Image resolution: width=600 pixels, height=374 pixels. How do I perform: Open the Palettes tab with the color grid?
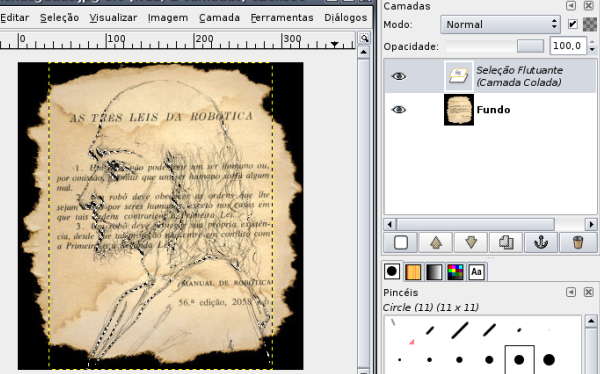455,272
